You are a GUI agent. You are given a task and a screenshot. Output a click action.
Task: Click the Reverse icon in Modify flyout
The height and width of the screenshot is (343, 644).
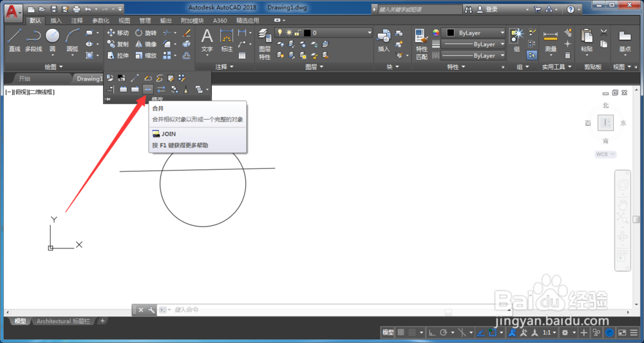161,89
